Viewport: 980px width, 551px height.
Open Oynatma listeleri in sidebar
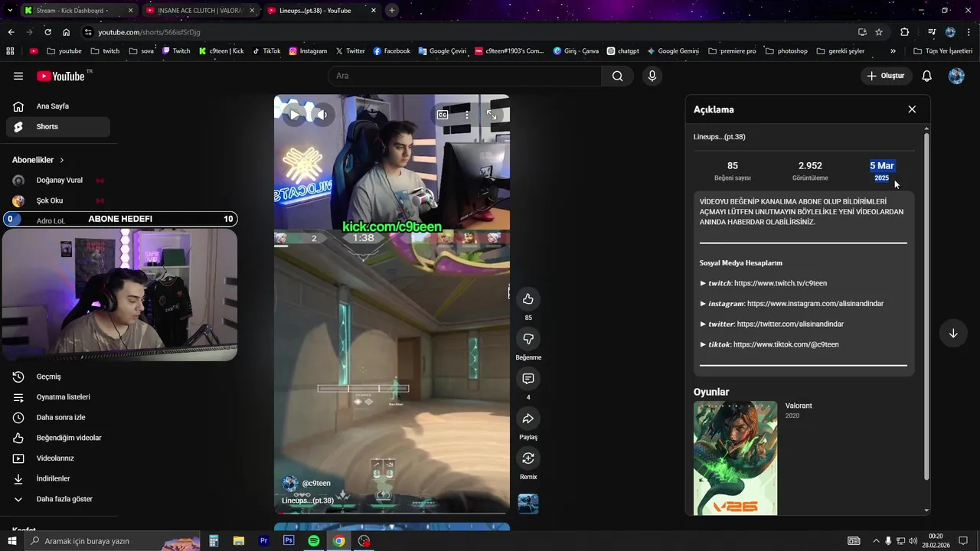point(57,397)
